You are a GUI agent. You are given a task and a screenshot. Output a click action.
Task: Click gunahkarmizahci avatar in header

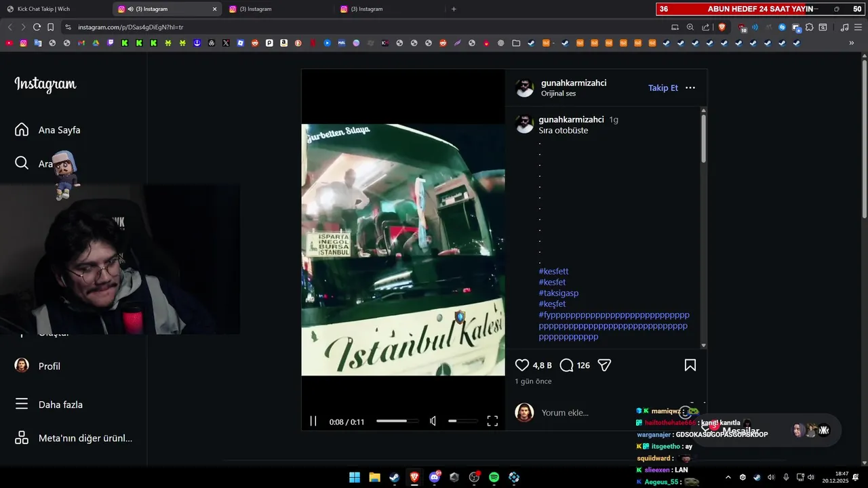[x=525, y=88]
